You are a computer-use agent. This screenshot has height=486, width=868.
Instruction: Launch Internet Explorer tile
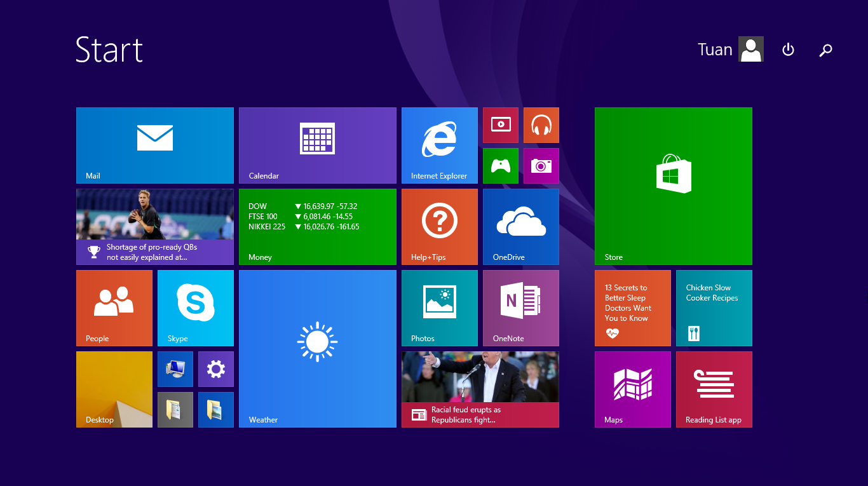440,145
